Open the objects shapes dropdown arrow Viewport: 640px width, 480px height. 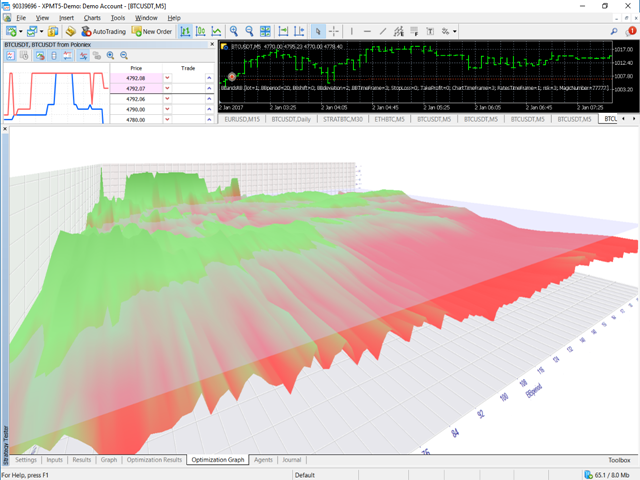455,31
